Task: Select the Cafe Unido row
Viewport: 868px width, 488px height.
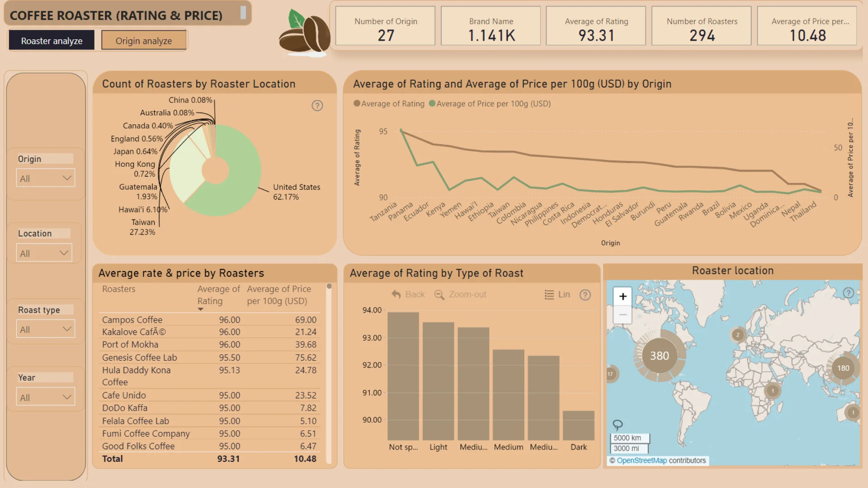Action: 209,395
